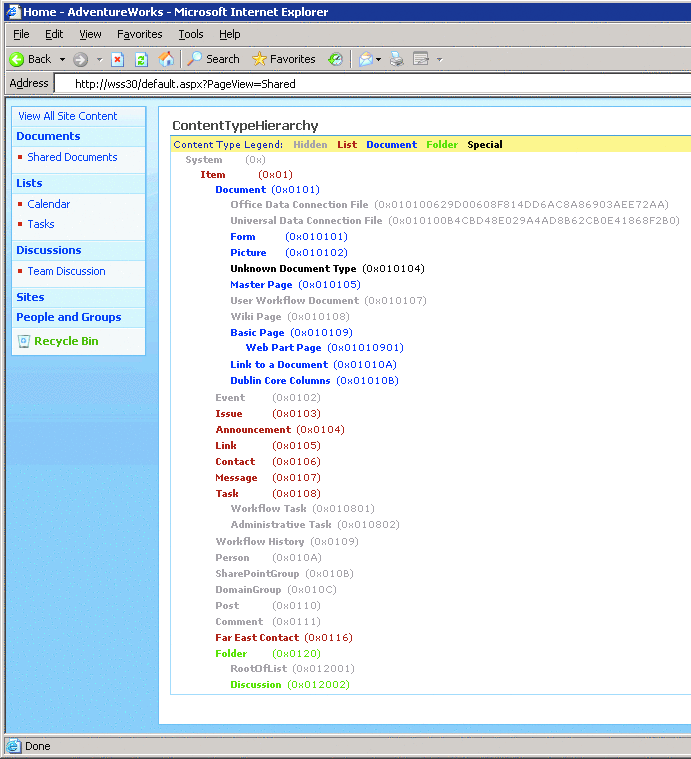Click the 'Item (0x01)' row

pyautogui.click(x=247, y=175)
